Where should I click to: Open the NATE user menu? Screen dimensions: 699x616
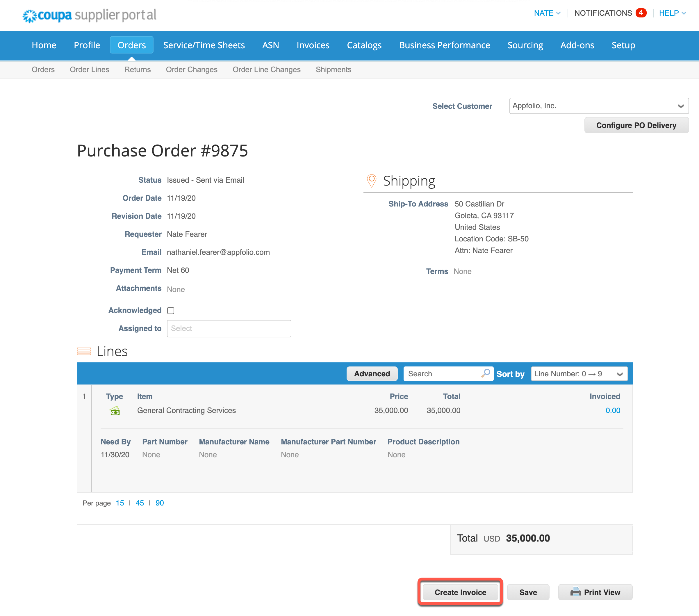(x=547, y=13)
